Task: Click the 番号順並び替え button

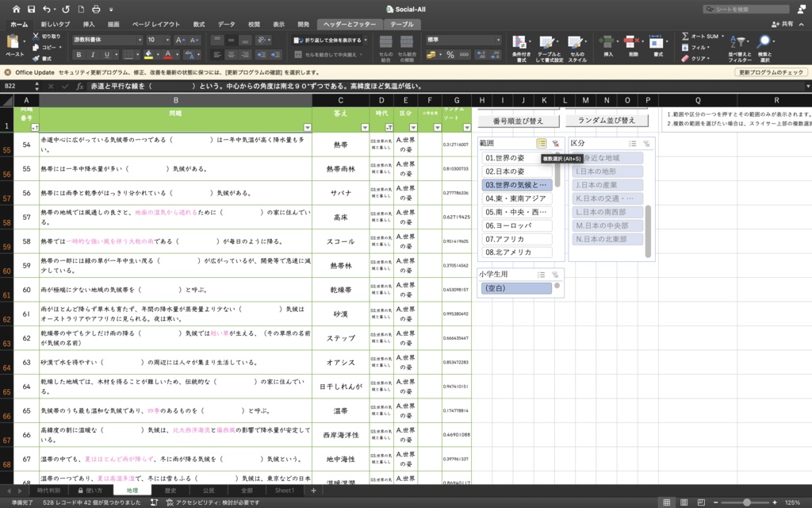Action: tap(519, 121)
